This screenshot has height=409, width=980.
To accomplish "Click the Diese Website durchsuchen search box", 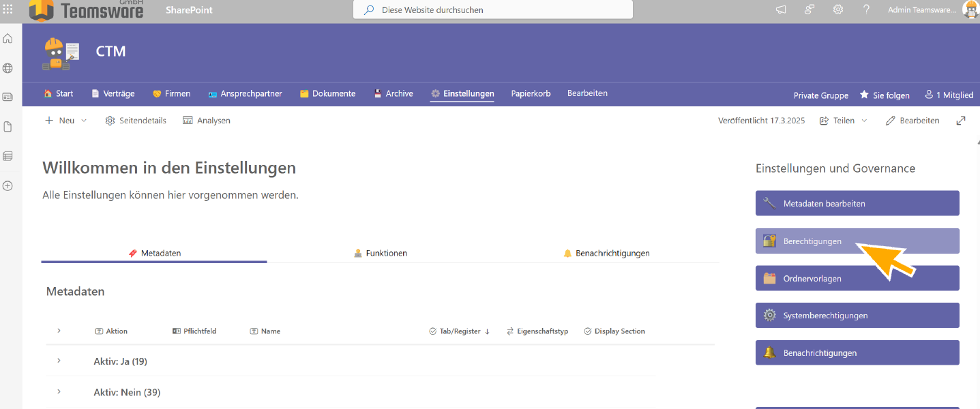I will pos(492,10).
